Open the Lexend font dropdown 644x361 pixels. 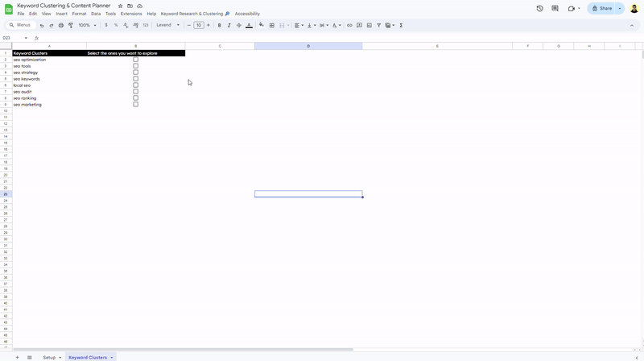[167, 25]
